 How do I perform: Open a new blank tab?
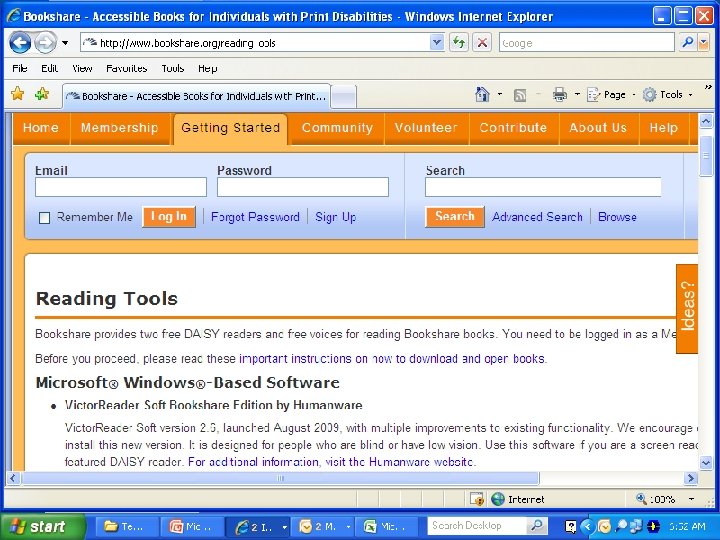tap(343, 96)
